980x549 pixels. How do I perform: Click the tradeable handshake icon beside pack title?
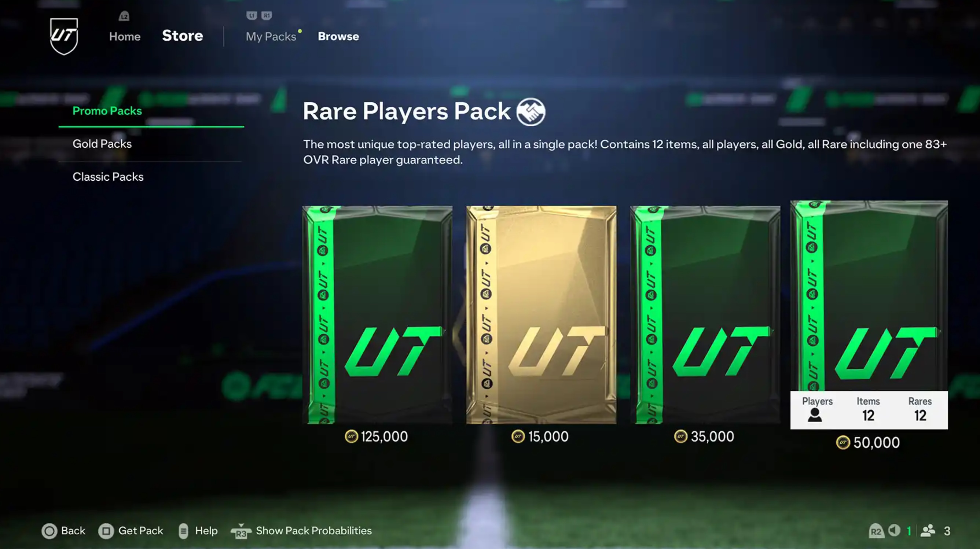point(531,112)
